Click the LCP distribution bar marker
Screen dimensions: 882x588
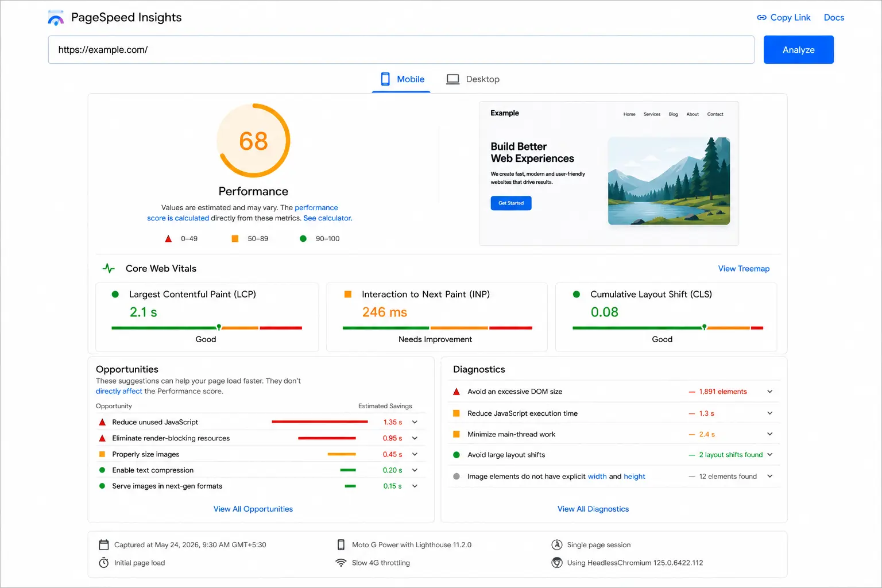pos(219,327)
